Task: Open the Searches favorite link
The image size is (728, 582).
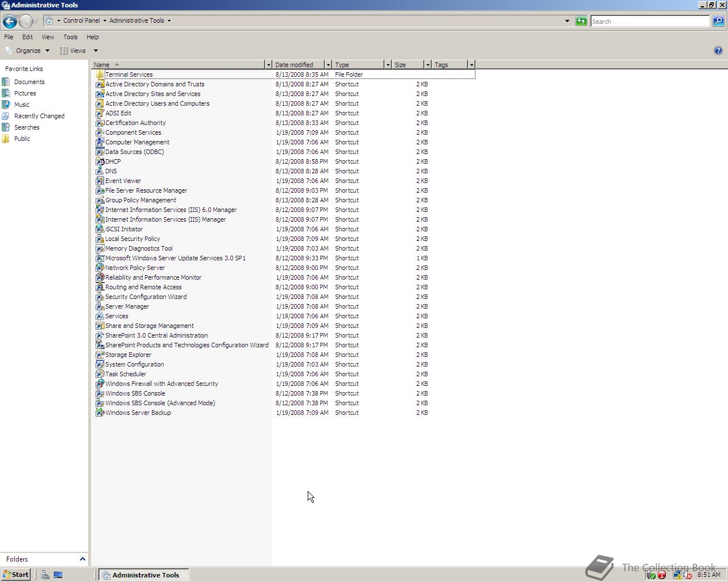Action: 27,127
